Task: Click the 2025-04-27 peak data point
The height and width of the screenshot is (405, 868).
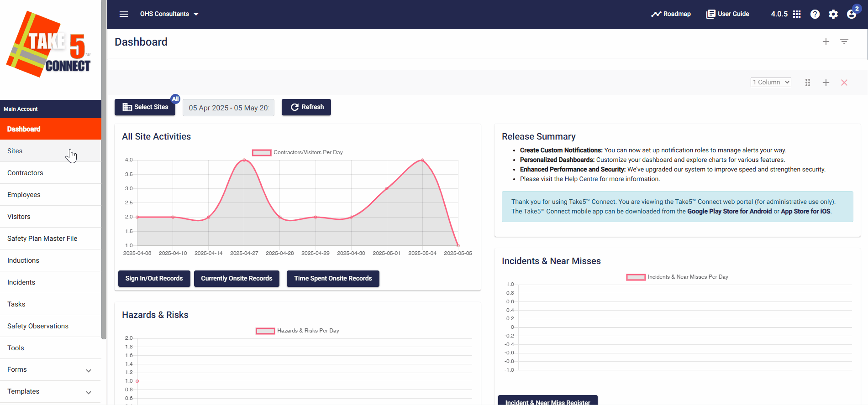Action: click(x=244, y=160)
